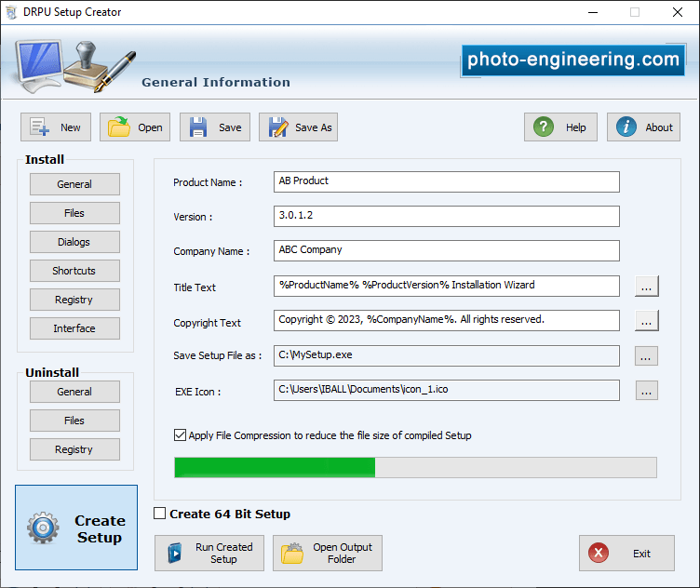700x588 pixels.
Task: Click the Copyright Text input field
Action: tap(447, 320)
